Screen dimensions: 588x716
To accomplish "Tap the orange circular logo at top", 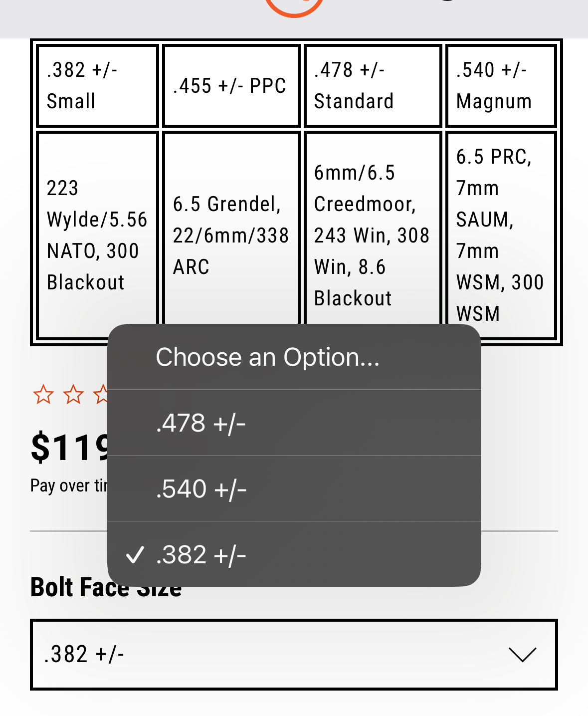I will (294, 7).
